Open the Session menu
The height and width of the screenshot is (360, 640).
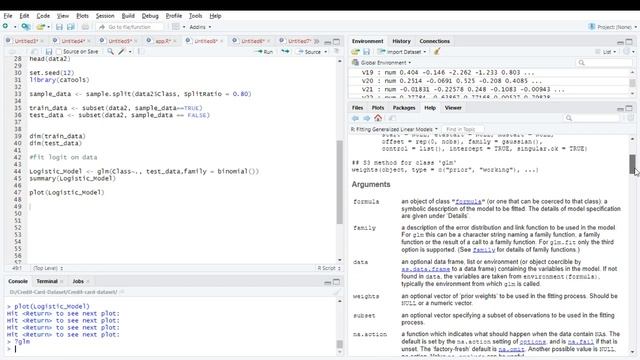pos(105,16)
